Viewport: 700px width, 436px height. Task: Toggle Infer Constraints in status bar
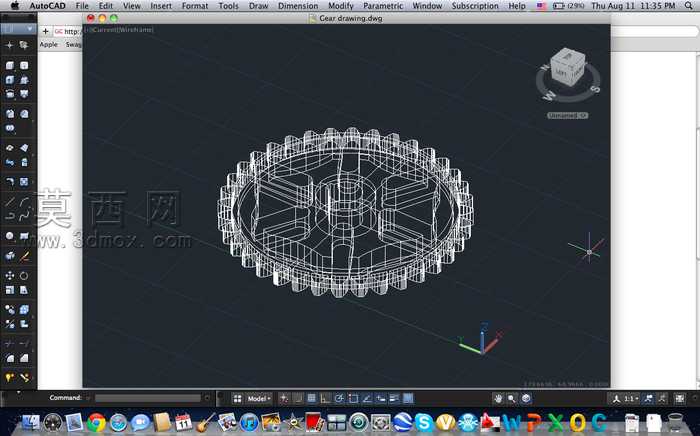(x=284, y=399)
